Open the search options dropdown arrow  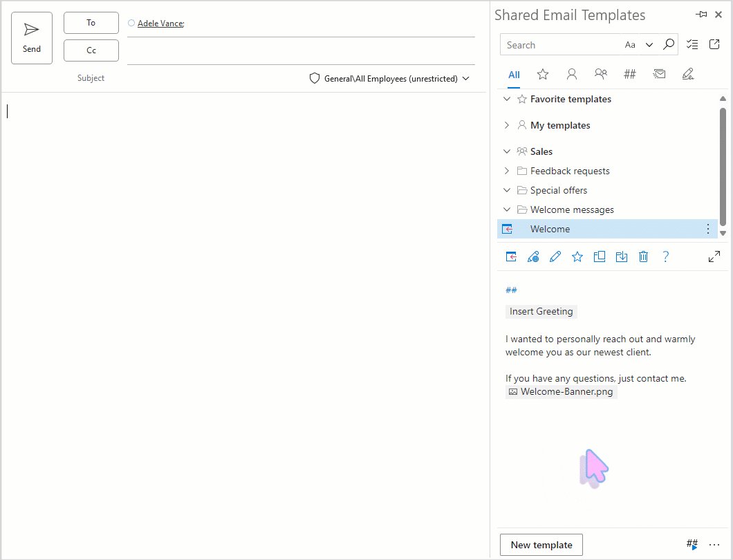(x=649, y=45)
